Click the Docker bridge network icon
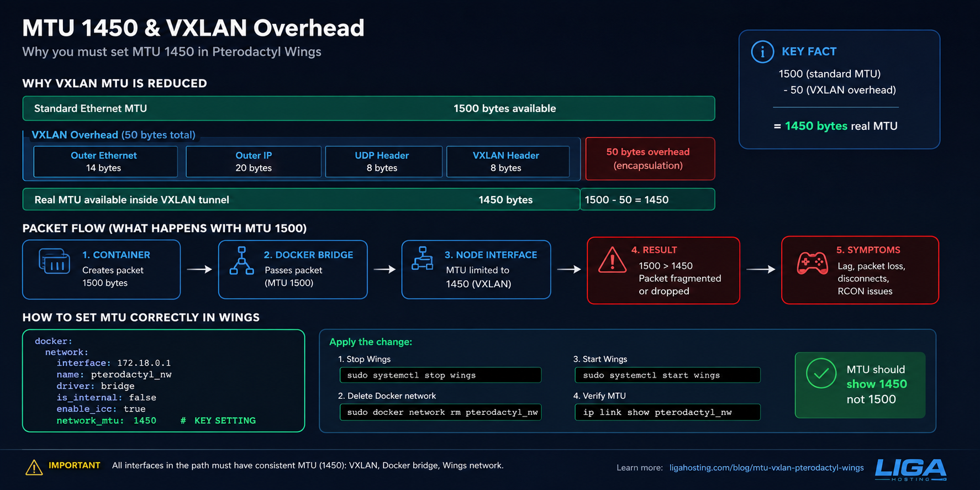 click(x=241, y=261)
